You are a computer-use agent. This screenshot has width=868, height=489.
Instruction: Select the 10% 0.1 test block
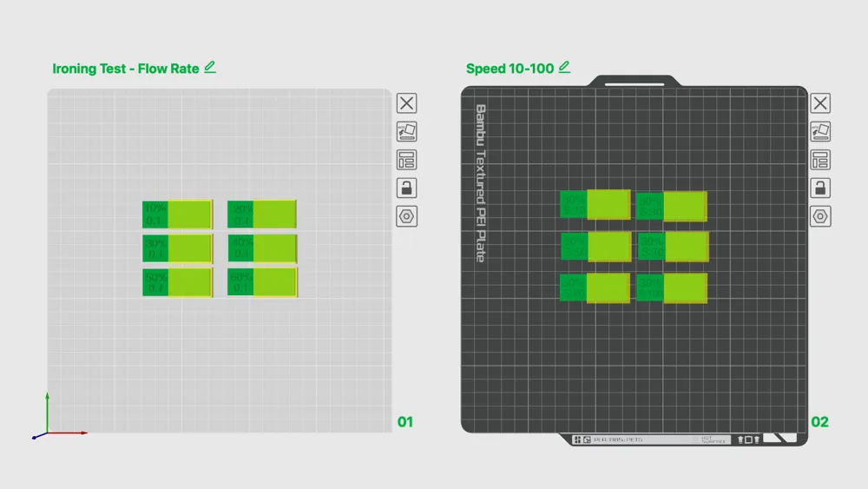coord(177,215)
